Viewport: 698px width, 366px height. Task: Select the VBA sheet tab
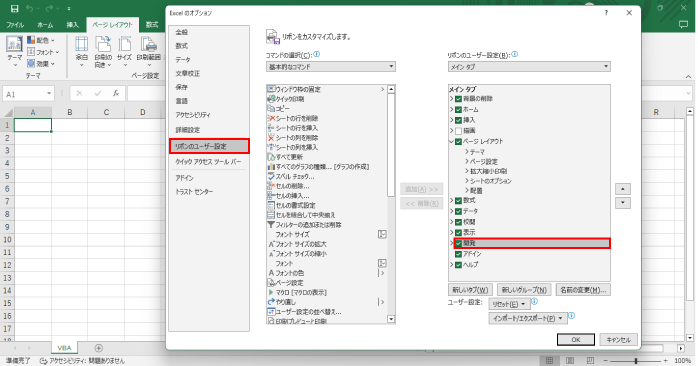pos(65,348)
